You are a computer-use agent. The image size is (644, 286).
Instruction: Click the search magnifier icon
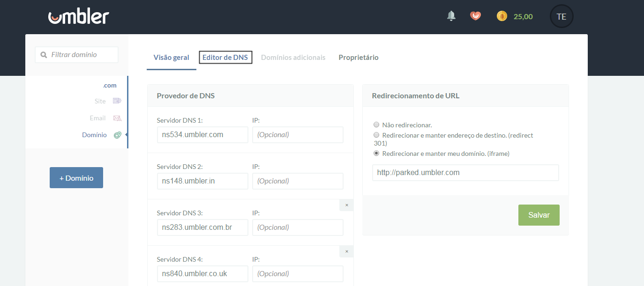[44, 55]
